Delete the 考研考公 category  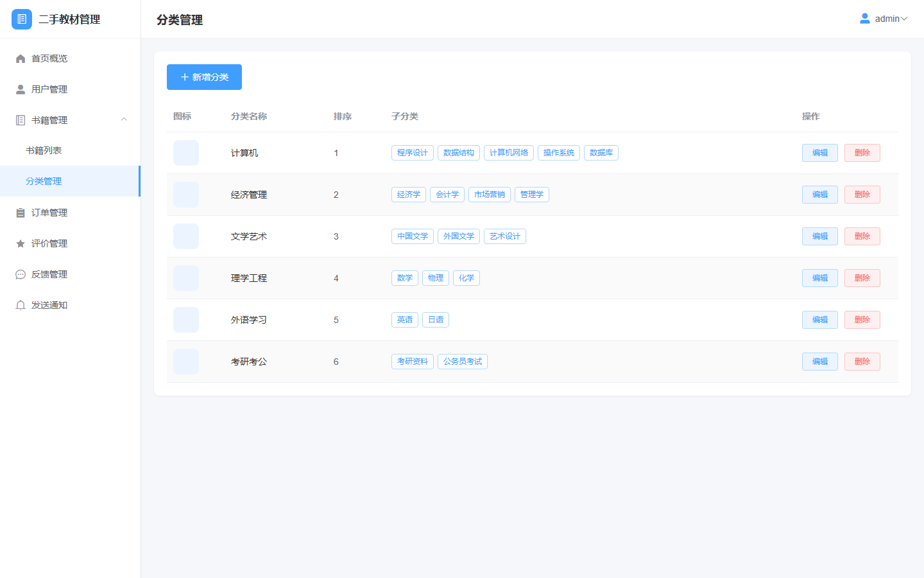pos(862,362)
